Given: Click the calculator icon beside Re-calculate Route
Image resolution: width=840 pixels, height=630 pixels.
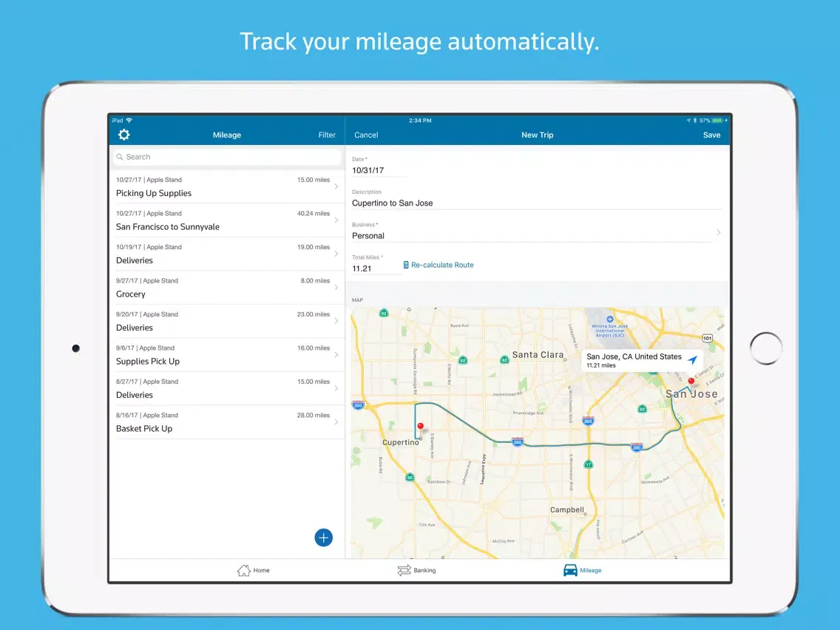Looking at the screenshot, I should [406, 265].
